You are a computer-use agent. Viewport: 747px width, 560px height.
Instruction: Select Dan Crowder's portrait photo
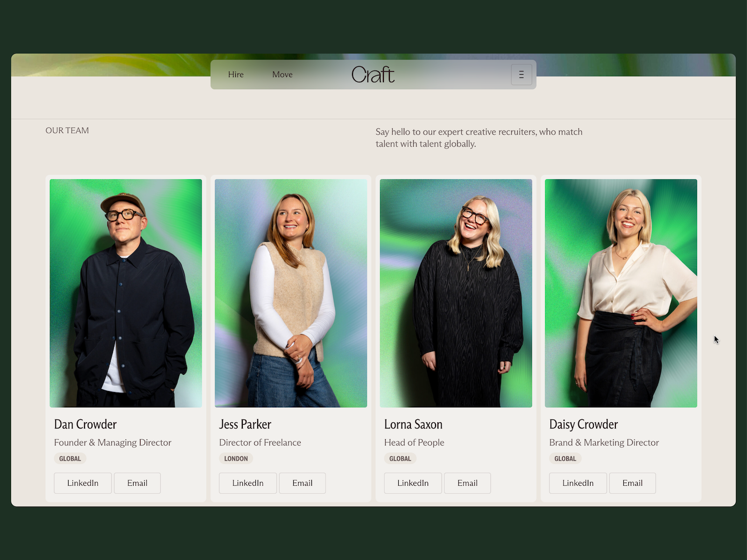(x=126, y=293)
